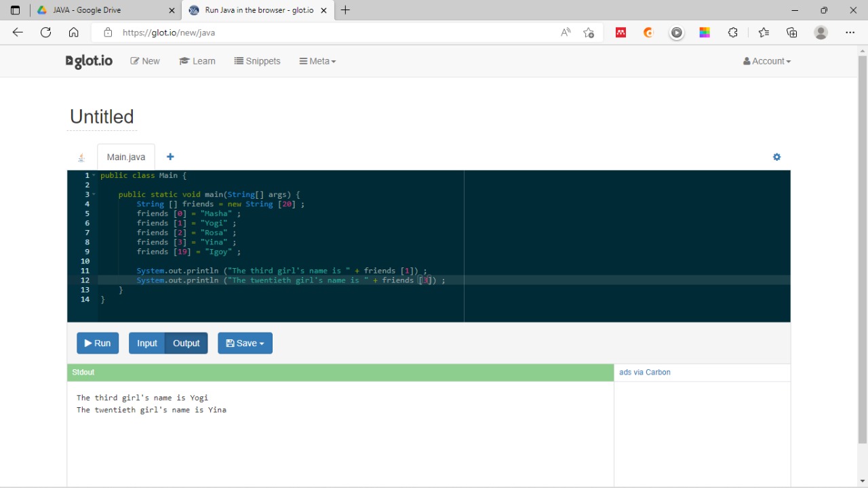Click the Java language icon beside Main.java
This screenshot has height=488, width=868.
(81, 157)
